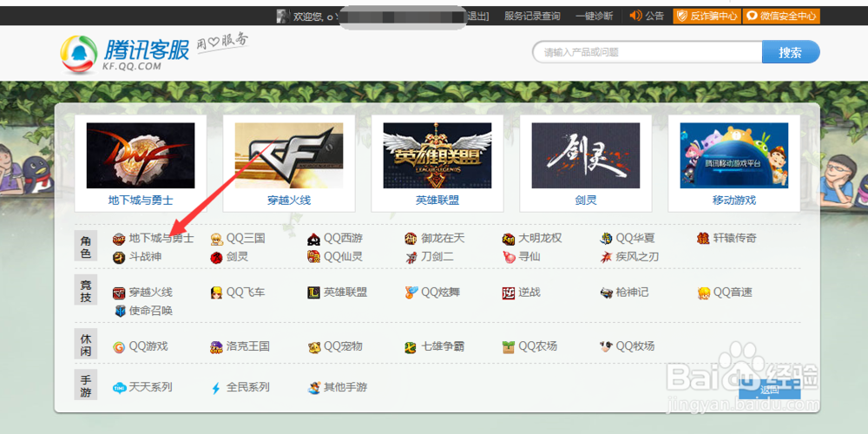Click the QQ三国 game icon
Viewport: 868px width, 434px height.
point(216,239)
